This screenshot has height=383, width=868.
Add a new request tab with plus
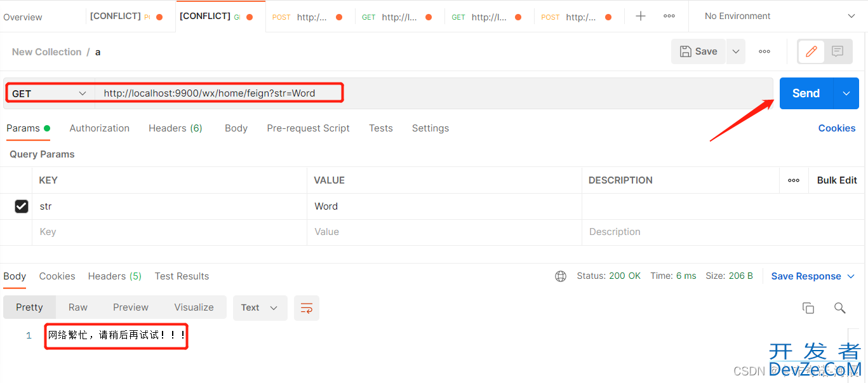pyautogui.click(x=641, y=16)
